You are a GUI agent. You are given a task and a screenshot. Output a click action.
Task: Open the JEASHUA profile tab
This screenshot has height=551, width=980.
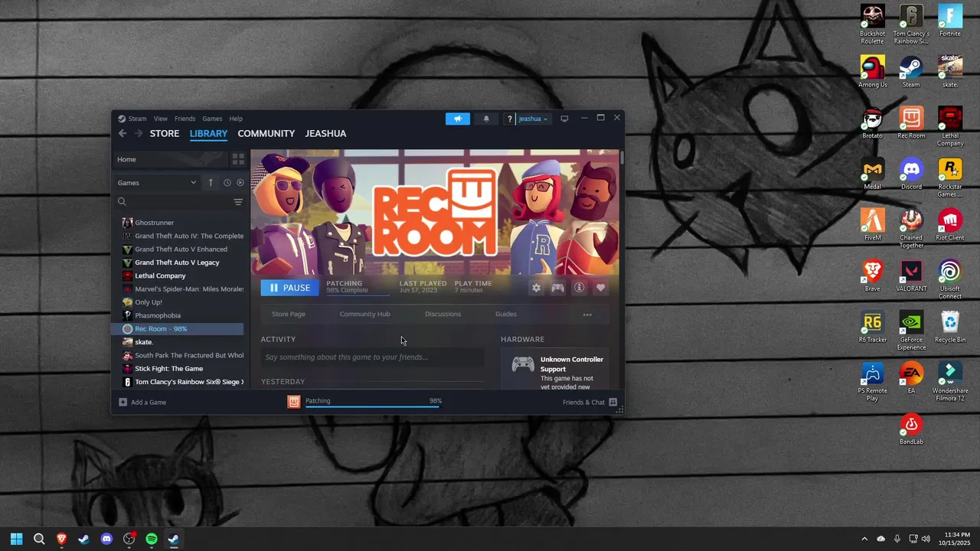click(x=325, y=133)
